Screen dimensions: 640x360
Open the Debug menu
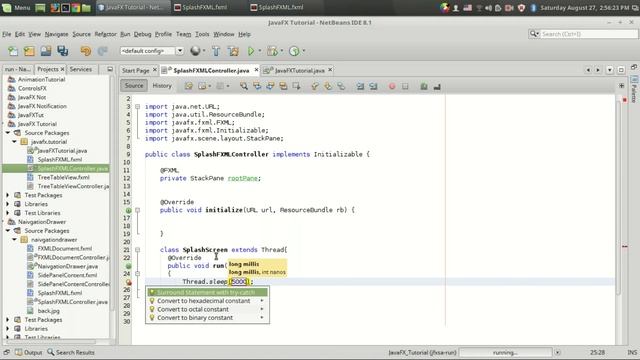point(142,34)
